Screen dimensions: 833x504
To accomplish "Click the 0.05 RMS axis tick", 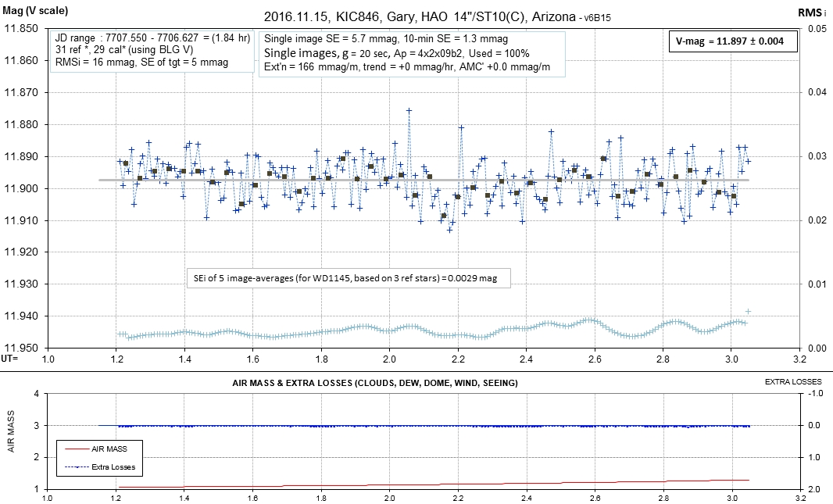I will (x=817, y=29).
